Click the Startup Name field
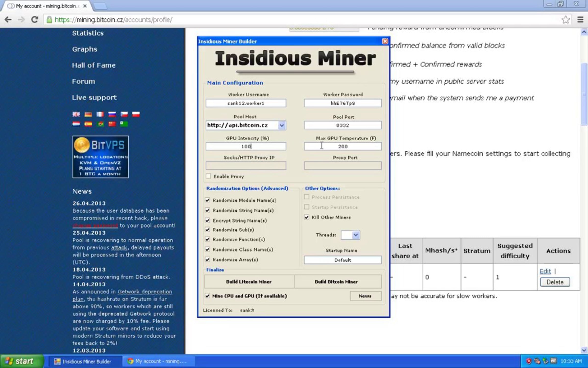The width and height of the screenshot is (588, 368). (343, 260)
